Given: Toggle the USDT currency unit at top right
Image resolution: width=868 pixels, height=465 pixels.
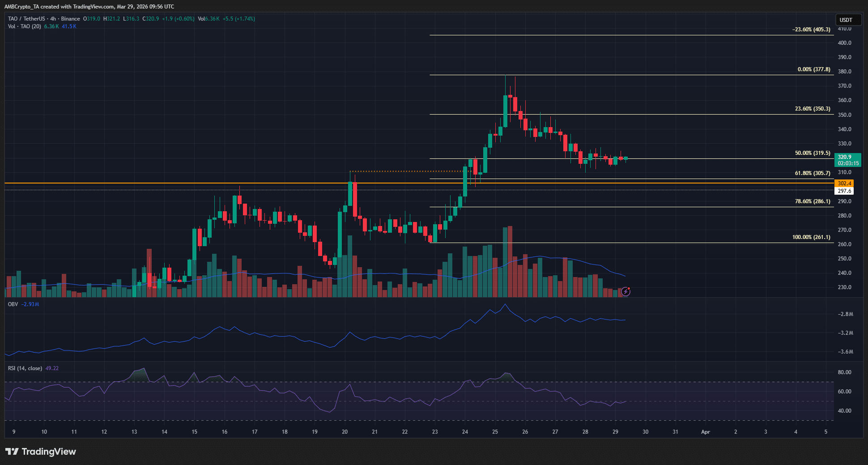Looking at the screenshot, I should pyautogui.click(x=848, y=20).
